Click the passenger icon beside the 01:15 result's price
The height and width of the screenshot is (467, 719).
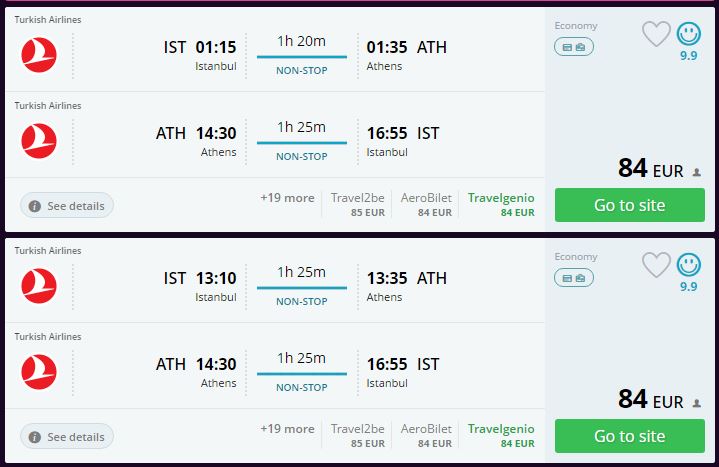click(696, 172)
